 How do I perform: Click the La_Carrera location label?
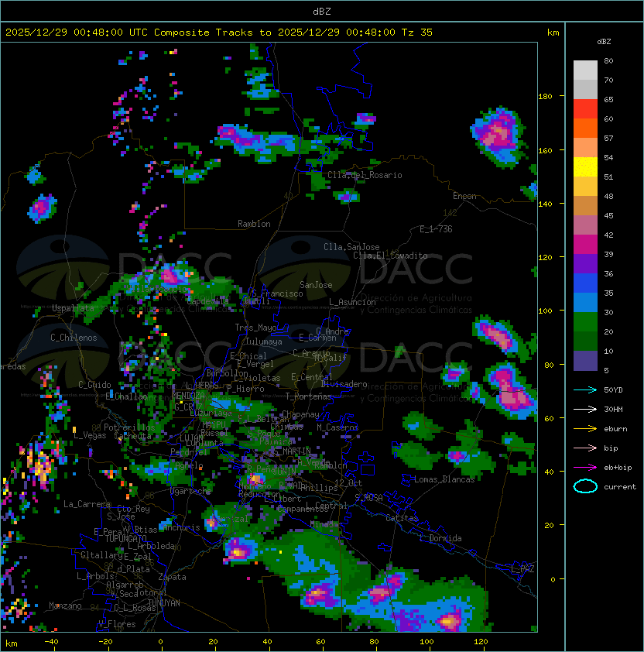coord(87,504)
